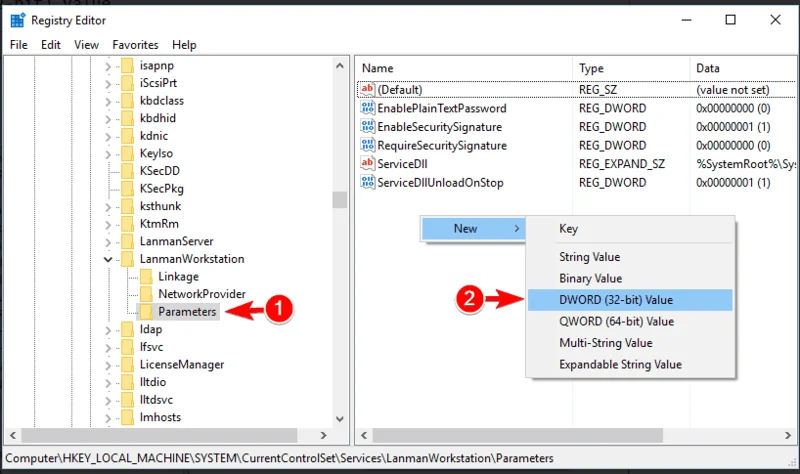Click tree pane horizontal scroll left arrow
Viewport: 800px width, 474px height.
13,435
